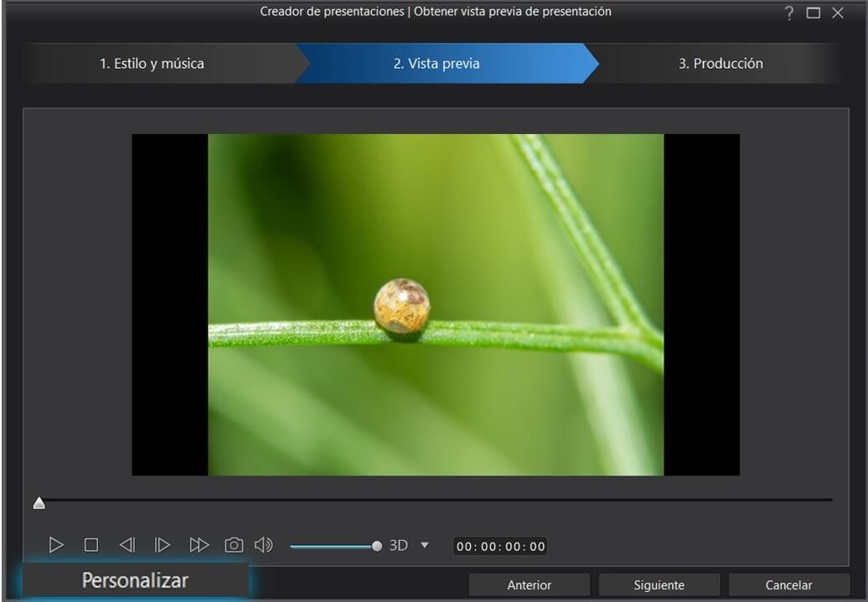Continue with the Siguiente button
Screen dimensions: 868x602
point(659,585)
